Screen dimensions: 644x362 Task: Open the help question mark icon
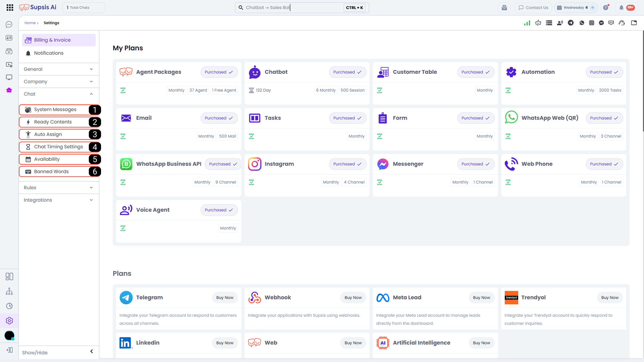click(x=606, y=8)
